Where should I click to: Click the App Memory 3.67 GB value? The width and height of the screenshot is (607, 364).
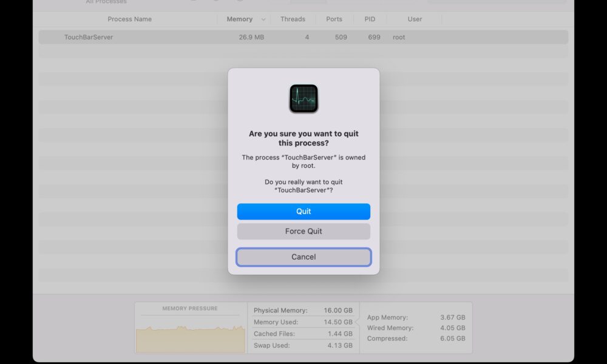pos(453,317)
